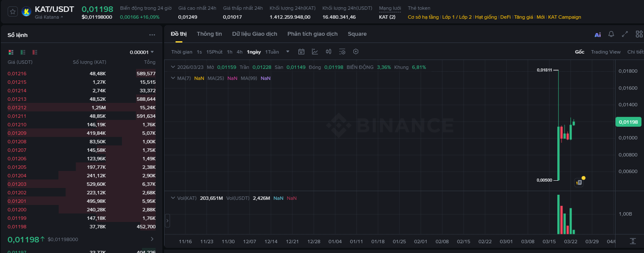The width and height of the screenshot is (644, 253).
Task: Click KAT/USDT pair name
Action: pos(54,9)
